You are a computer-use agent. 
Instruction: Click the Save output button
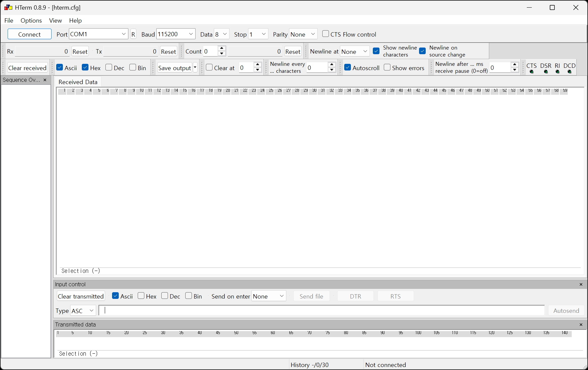click(x=175, y=68)
